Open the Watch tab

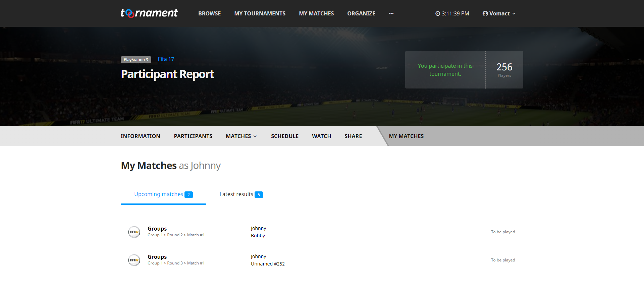(x=322, y=136)
